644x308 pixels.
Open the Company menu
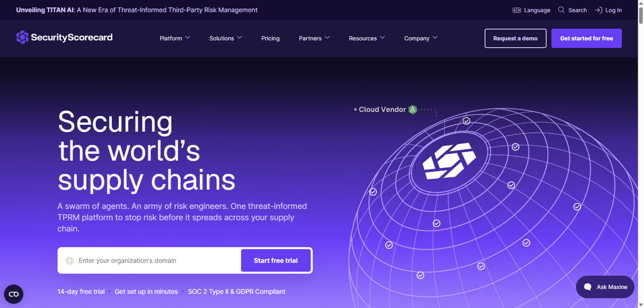point(421,38)
